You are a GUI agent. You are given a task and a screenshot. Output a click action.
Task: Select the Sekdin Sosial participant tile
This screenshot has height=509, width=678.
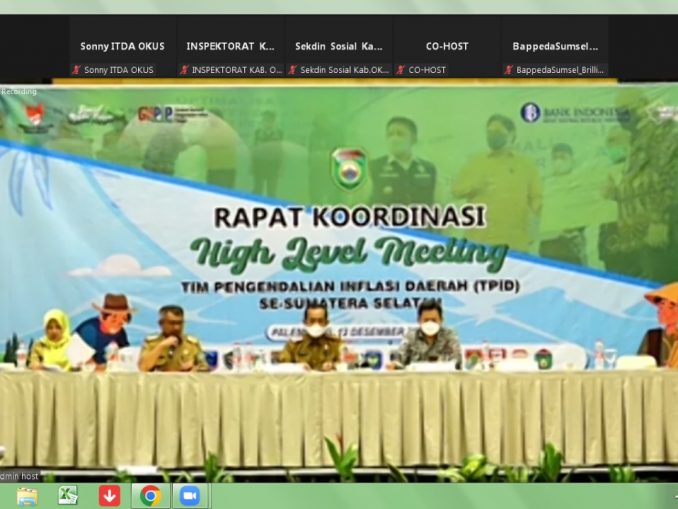[339, 46]
